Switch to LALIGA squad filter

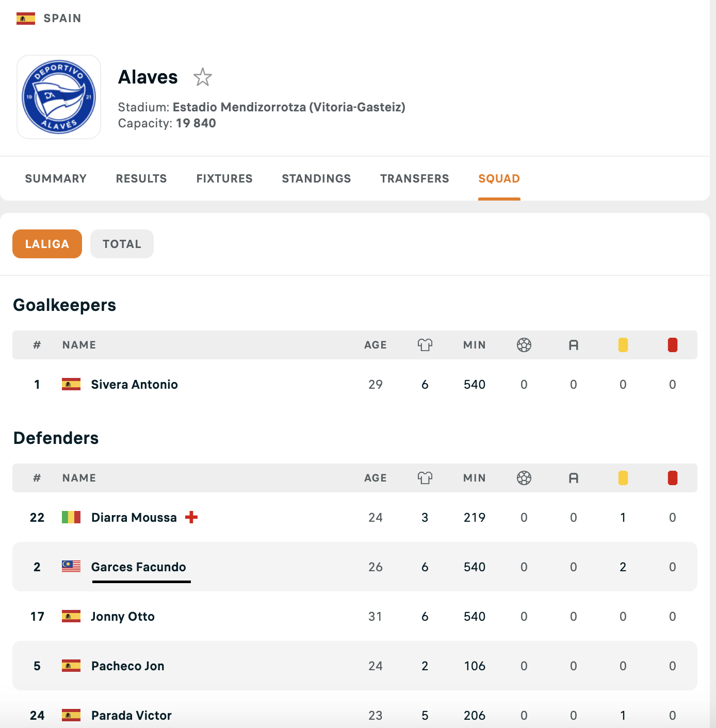(x=47, y=244)
